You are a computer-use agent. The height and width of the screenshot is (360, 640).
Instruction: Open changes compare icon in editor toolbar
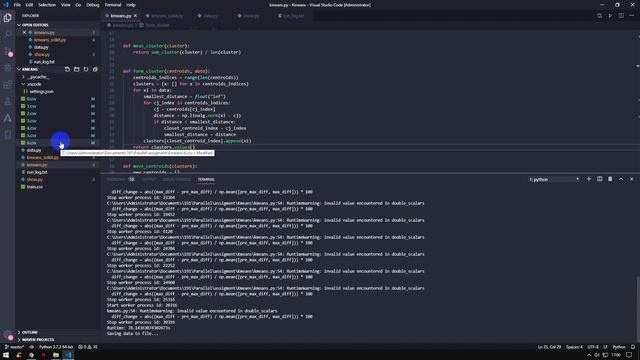click(600, 16)
